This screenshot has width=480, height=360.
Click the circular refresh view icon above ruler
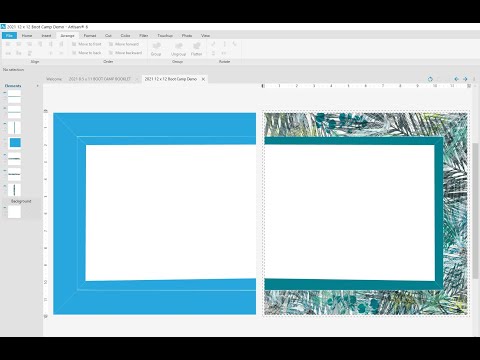pos(430,79)
